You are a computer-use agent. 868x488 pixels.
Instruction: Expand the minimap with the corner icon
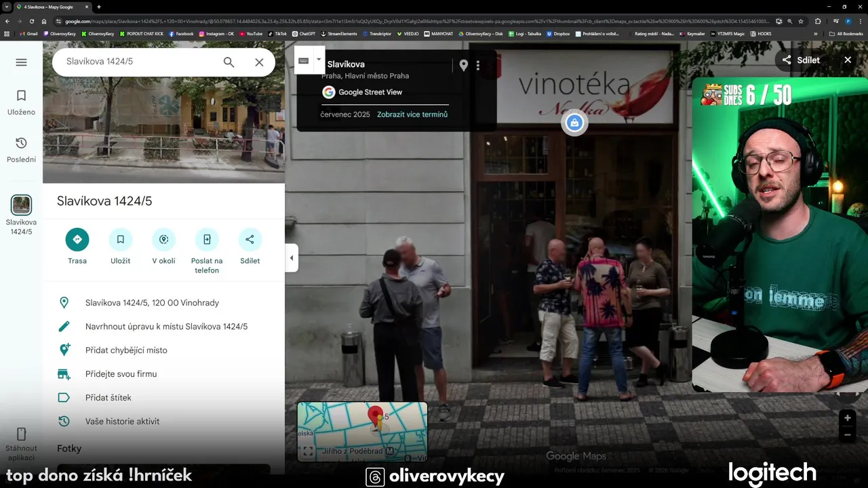(307, 451)
